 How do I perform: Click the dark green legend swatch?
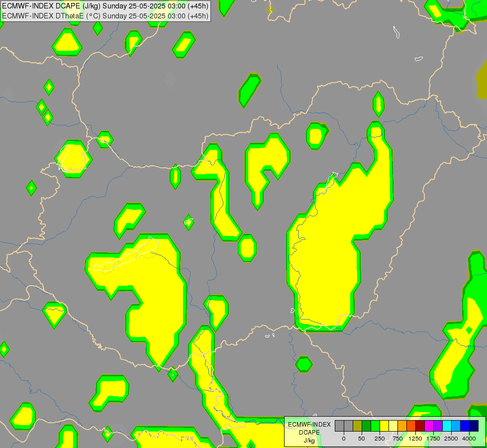[367, 426]
